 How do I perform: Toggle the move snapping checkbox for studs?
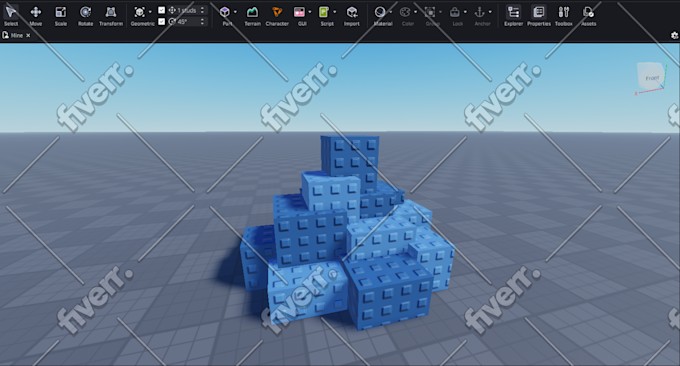click(161, 10)
